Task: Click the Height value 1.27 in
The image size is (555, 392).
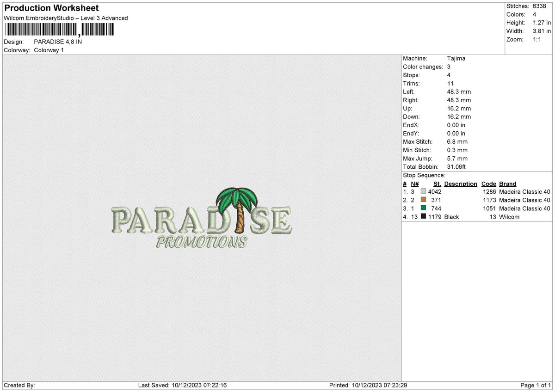Action: (x=542, y=23)
